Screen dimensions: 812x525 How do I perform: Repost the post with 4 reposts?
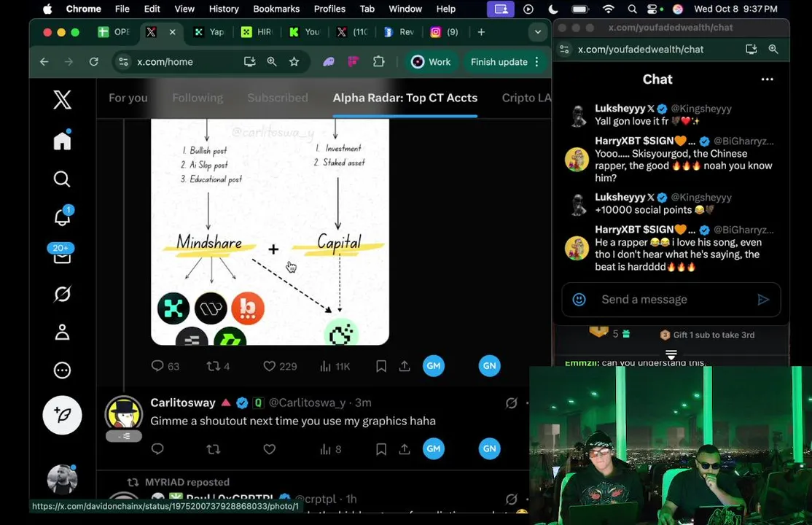click(218, 367)
